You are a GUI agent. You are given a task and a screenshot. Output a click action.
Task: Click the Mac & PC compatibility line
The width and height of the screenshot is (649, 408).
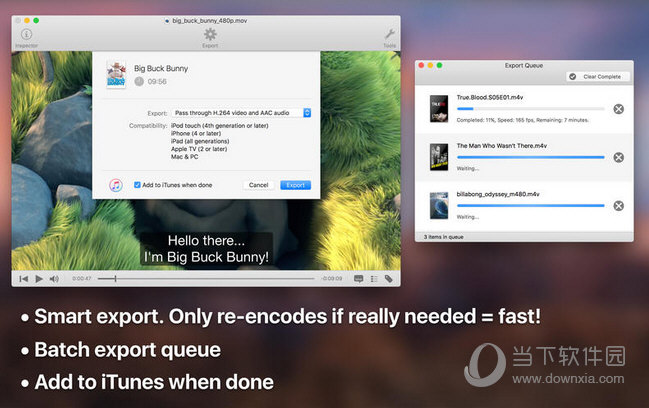184,157
